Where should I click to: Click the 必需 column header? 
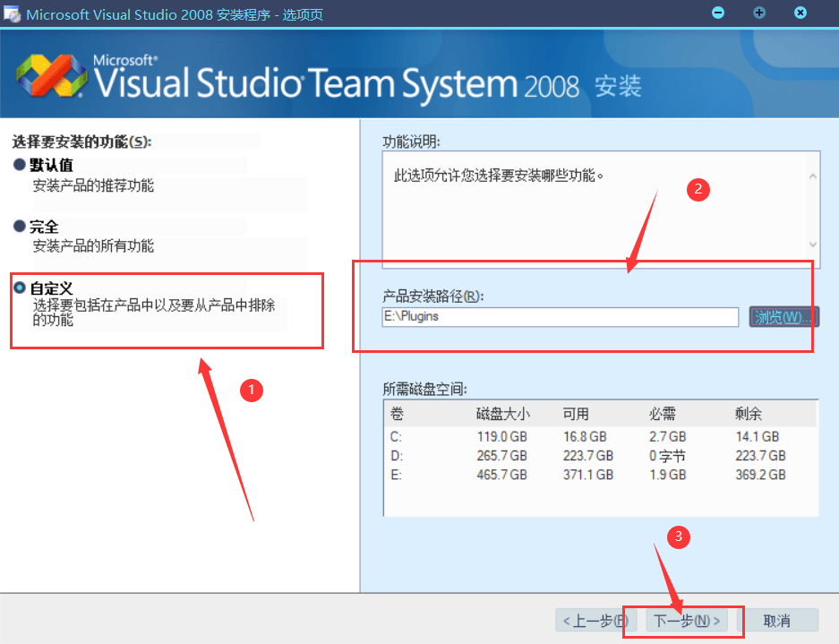pyautogui.click(x=663, y=414)
